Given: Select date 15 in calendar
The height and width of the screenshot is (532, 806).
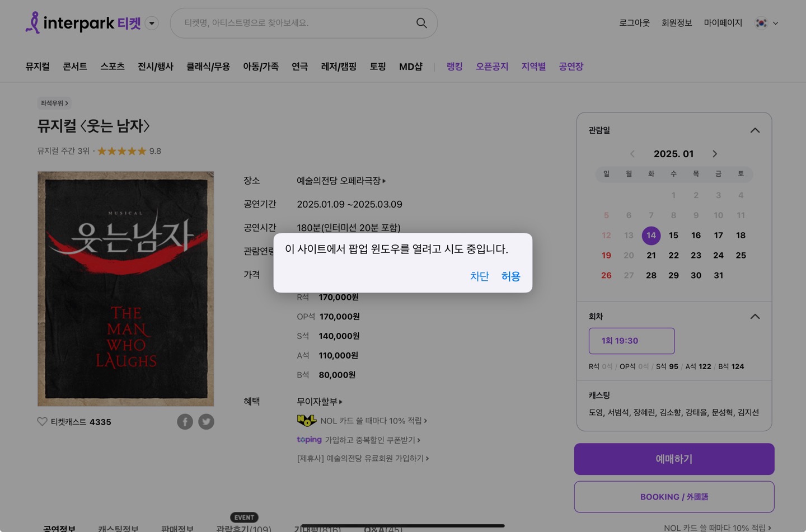Looking at the screenshot, I should 673,236.
